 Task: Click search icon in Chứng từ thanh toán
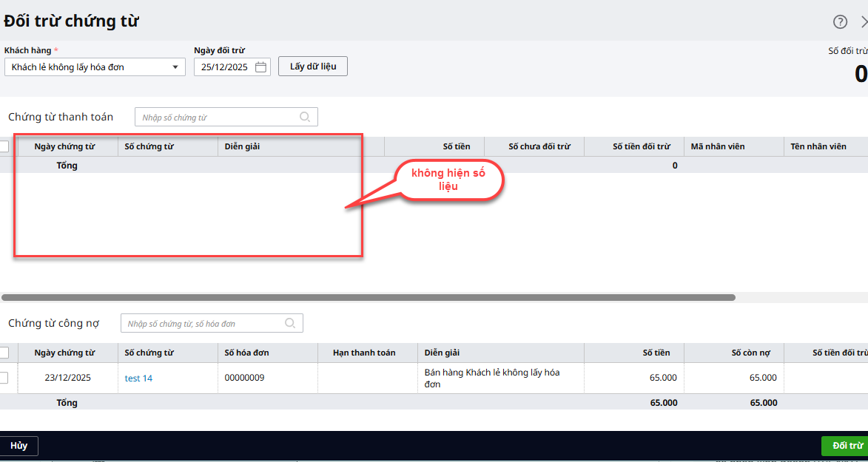(305, 117)
